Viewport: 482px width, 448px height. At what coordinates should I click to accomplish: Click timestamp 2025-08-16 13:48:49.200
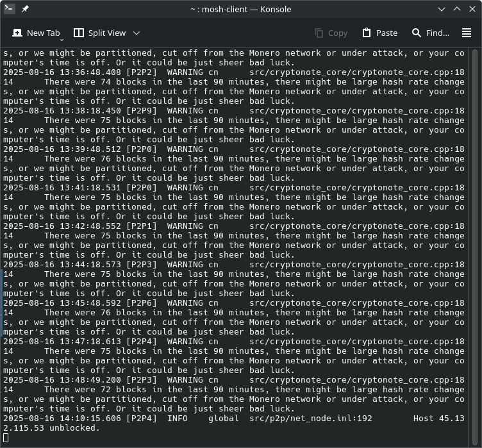(x=62, y=379)
